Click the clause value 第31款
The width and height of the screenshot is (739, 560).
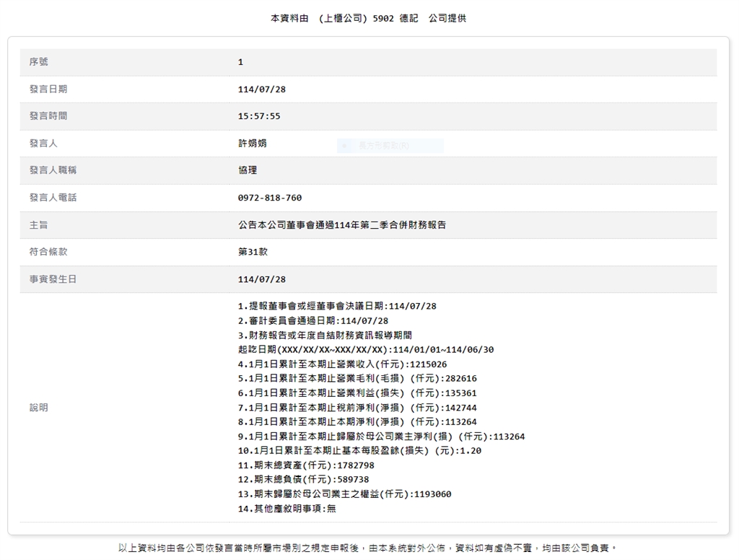(253, 252)
